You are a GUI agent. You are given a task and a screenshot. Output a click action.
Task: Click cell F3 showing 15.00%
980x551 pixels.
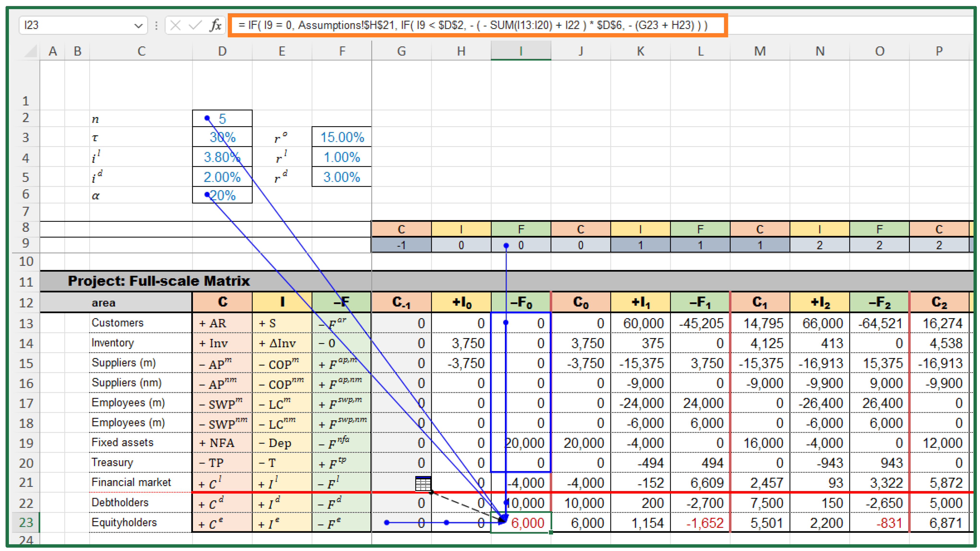click(x=342, y=137)
